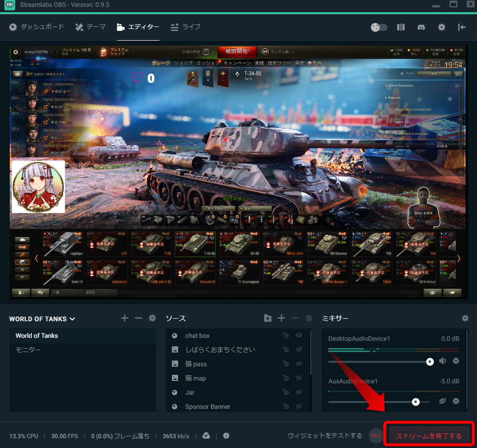Click the stream health checkmark icon
Viewport: 477px width, 448px height.
point(206,436)
